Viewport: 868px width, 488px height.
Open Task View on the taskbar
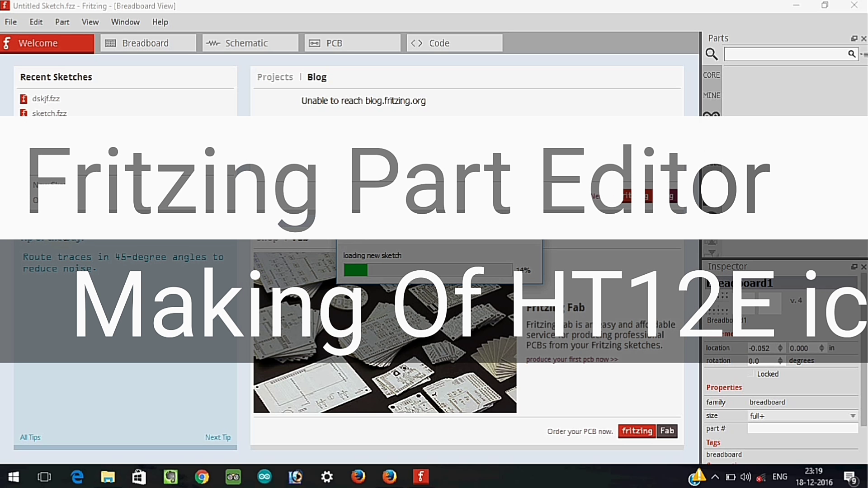44,477
